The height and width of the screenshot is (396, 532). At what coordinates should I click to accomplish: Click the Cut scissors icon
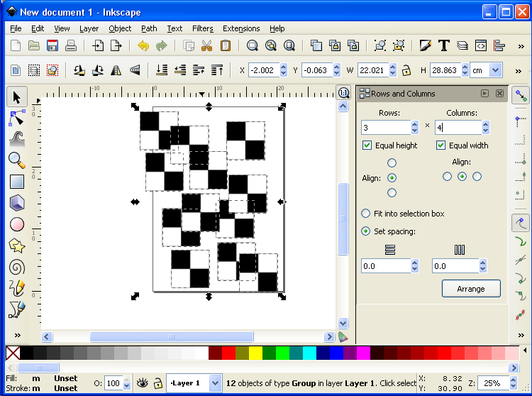tap(206, 45)
